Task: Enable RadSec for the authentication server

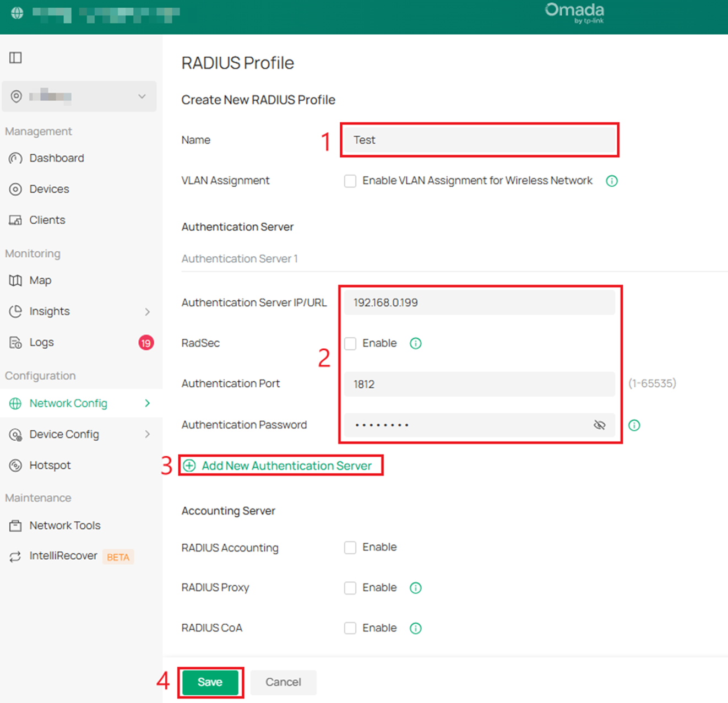Action: [350, 343]
